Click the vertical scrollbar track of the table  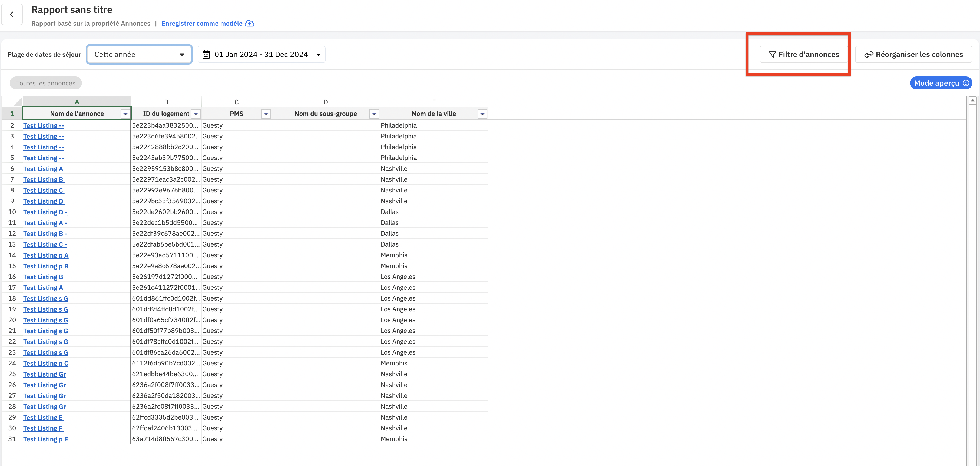(972, 285)
